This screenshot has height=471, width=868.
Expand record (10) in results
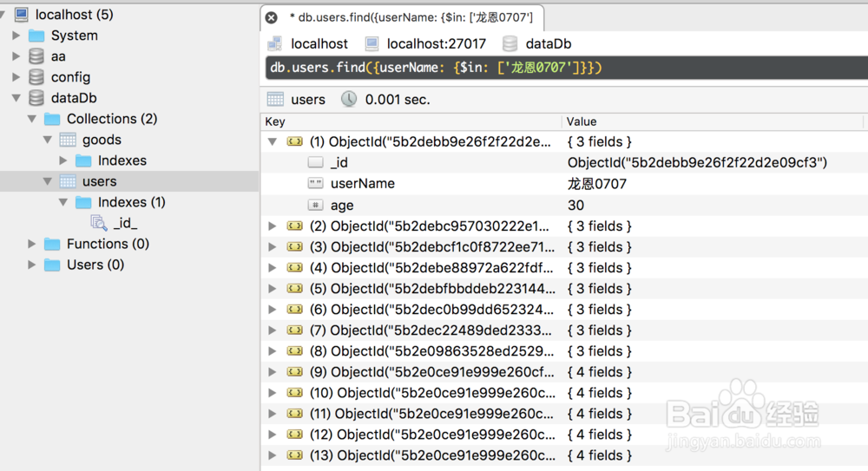coord(273,393)
